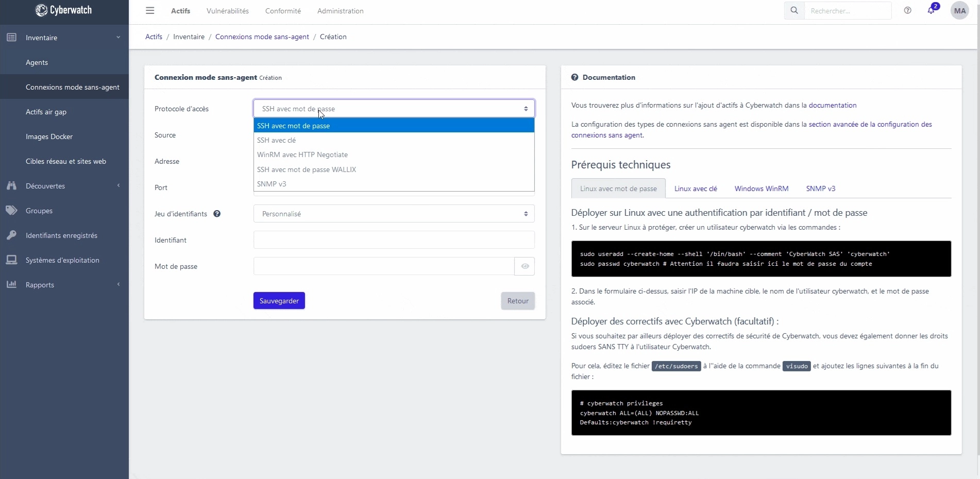
Task: Select option SSH avec clé
Action: pos(394,140)
